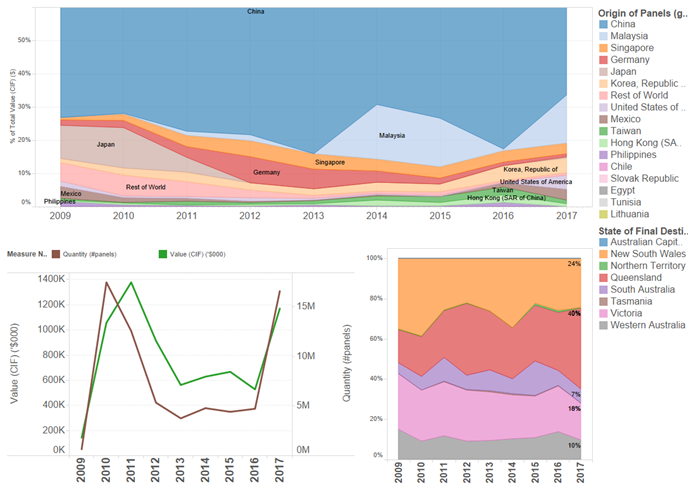Click the Japan legend item
Screen dimensions: 695x491
[624, 72]
